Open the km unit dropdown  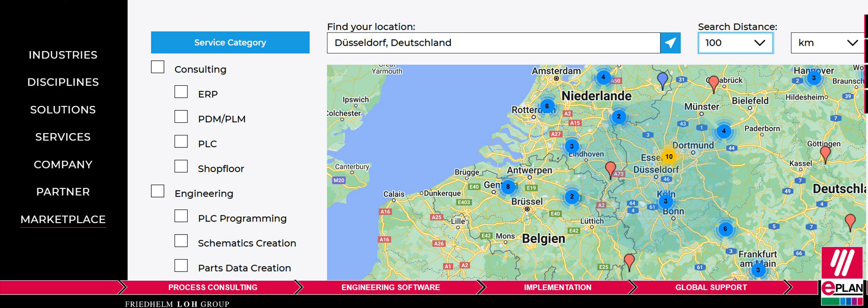tap(827, 43)
